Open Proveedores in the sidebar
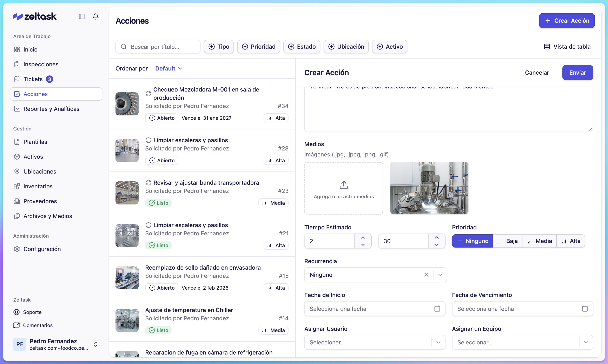Screen dimensions: 608x364 [56, 201]
